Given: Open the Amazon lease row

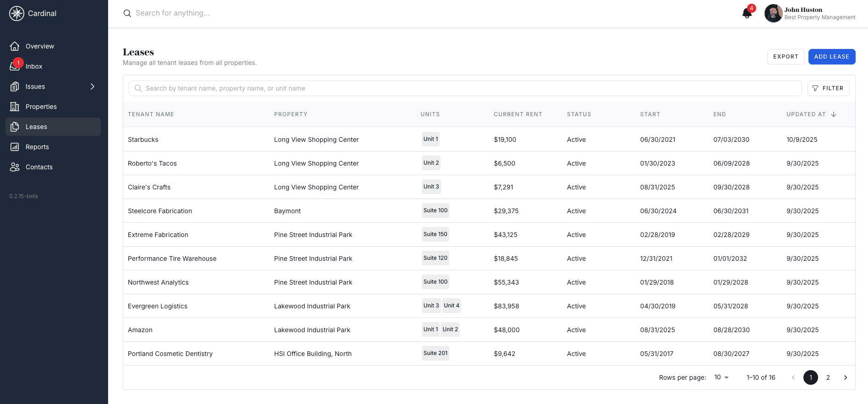Looking at the screenshot, I should pos(489,330).
